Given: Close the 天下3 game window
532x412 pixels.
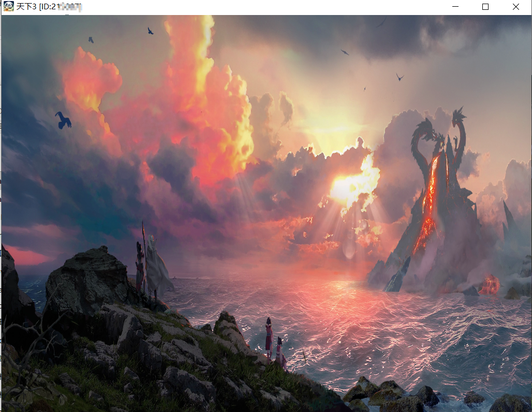Looking at the screenshot, I should click(x=516, y=6).
